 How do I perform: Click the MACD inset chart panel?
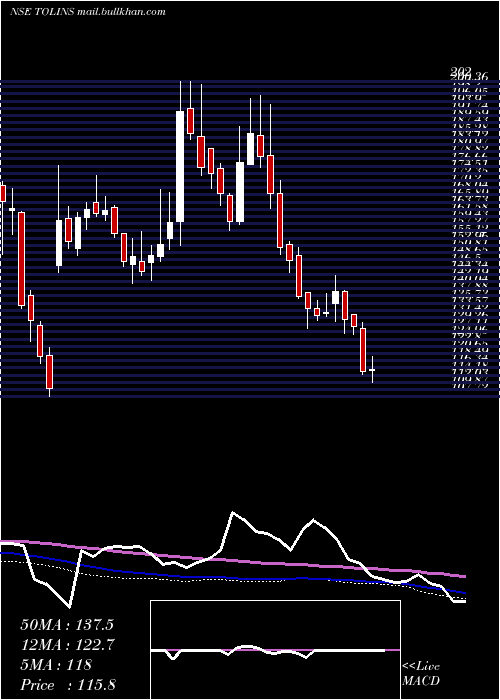(x=275, y=650)
